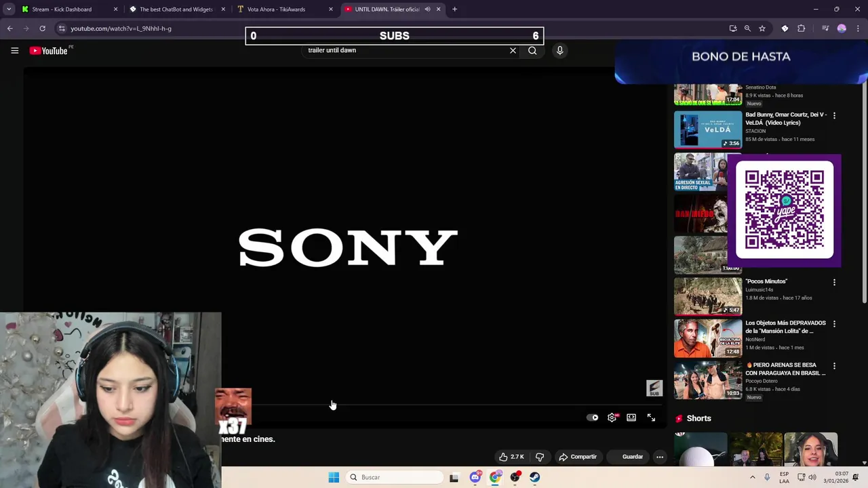The height and width of the screenshot is (488, 868).
Task: Open Chrome's three-dot menu
Action: [x=859, y=28]
